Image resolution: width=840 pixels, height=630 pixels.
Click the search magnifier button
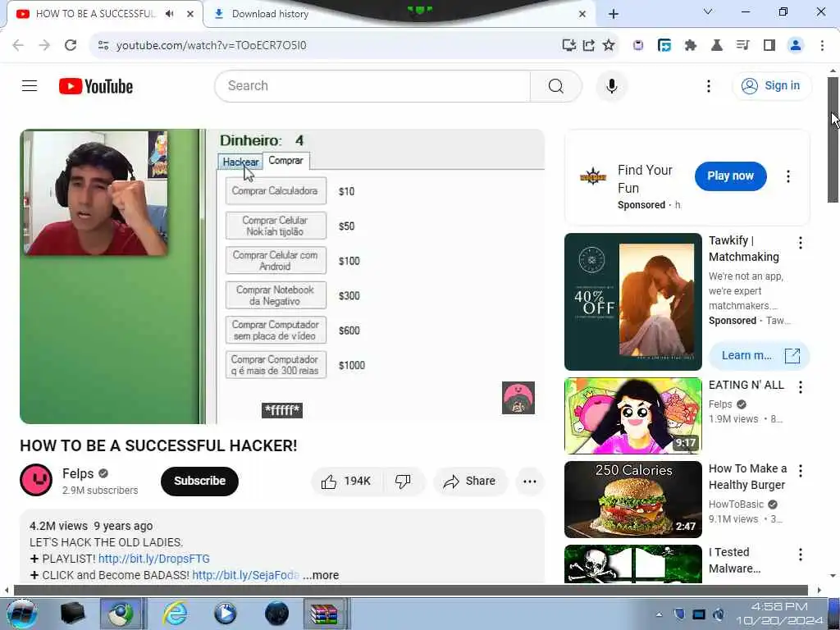coord(555,85)
